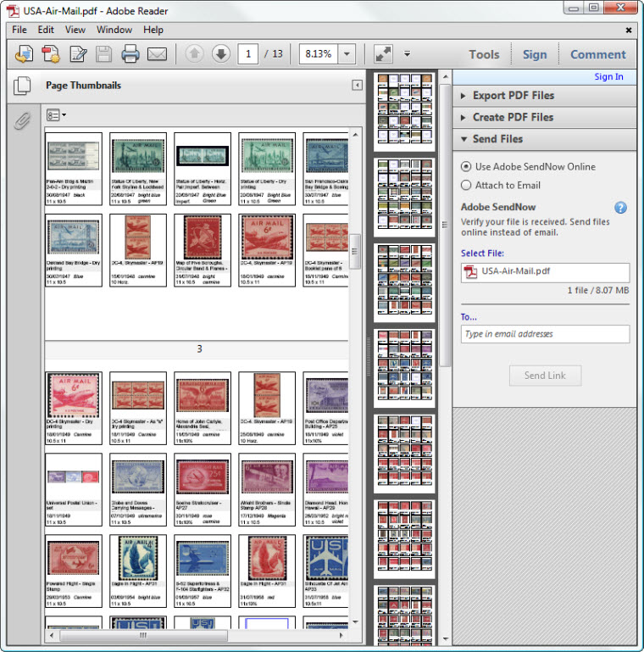644x652 pixels.
Task: Click the Convert file to PDF icon
Action: [x=51, y=54]
